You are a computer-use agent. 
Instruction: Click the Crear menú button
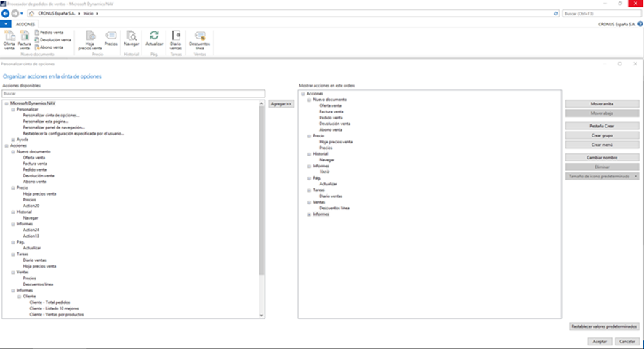[602, 145]
